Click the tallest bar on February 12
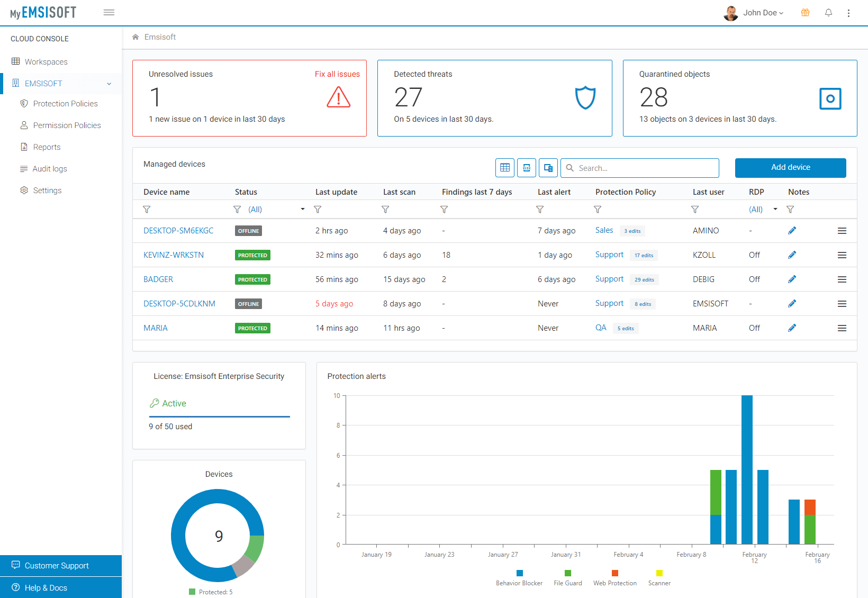Screen dimensions: 868x598 click(x=747, y=470)
